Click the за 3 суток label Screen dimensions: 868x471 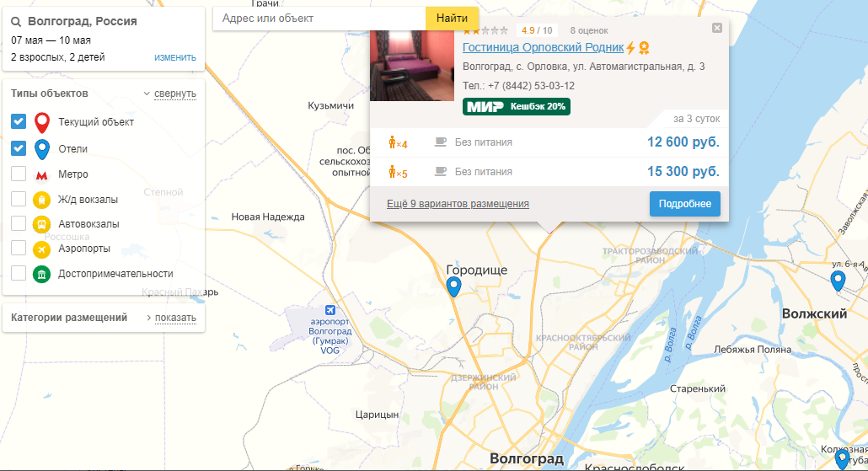tap(696, 119)
